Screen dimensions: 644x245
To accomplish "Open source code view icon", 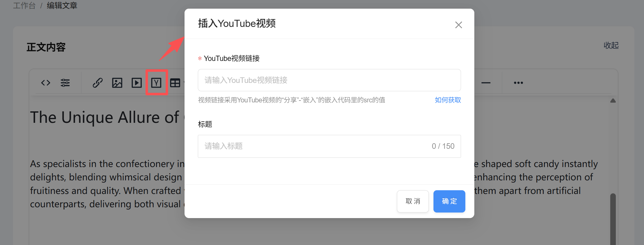I will click(46, 83).
